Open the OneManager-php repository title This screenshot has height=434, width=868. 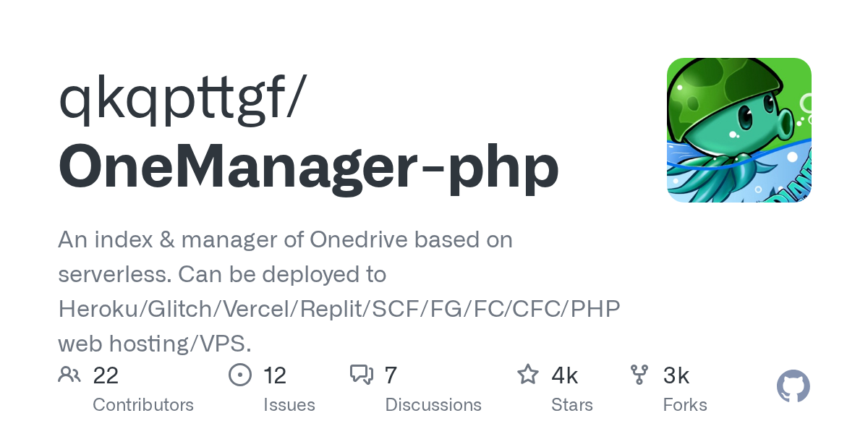(x=309, y=166)
